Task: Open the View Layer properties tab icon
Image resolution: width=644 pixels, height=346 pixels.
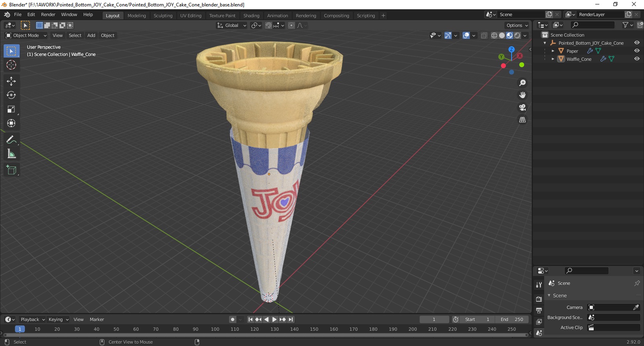Action: pyautogui.click(x=539, y=321)
